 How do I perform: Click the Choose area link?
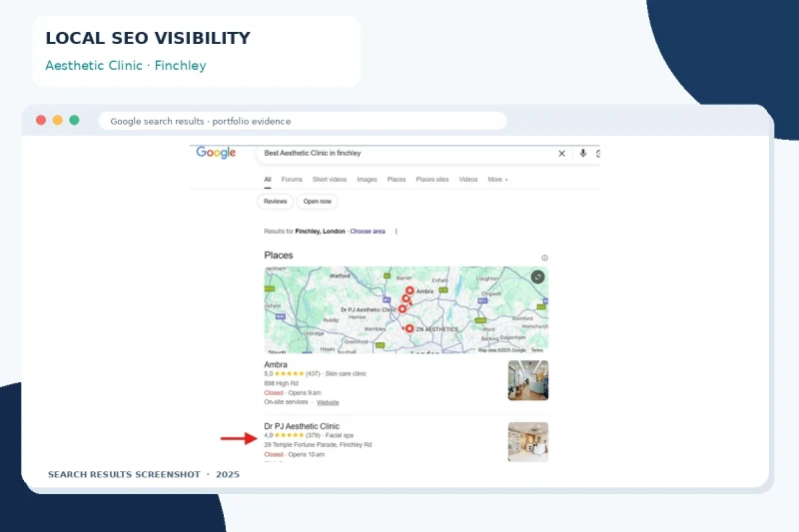tap(368, 232)
